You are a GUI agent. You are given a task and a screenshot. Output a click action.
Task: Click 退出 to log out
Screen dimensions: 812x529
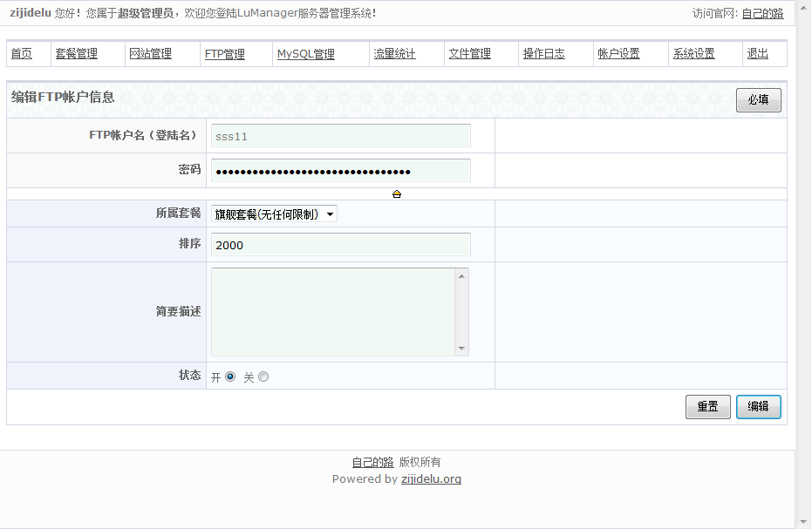coord(758,54)
